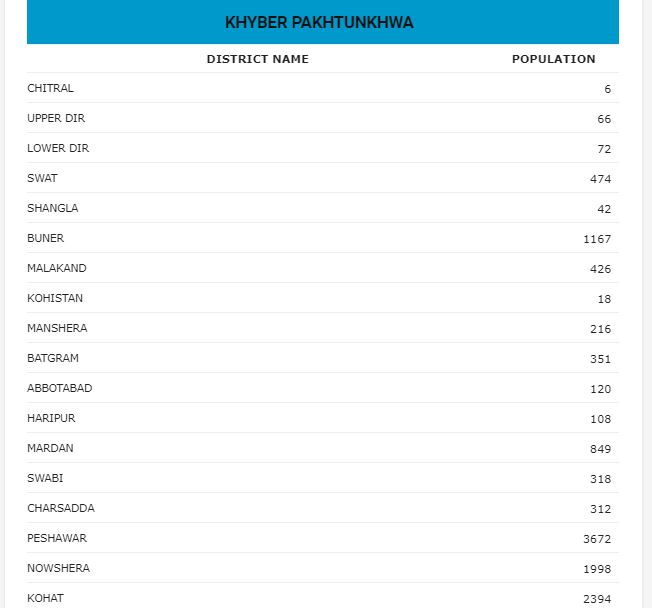The width and height of the screenshot is (652, 608).
Task: Click the MALAKAND district entry
Action: 57,268
